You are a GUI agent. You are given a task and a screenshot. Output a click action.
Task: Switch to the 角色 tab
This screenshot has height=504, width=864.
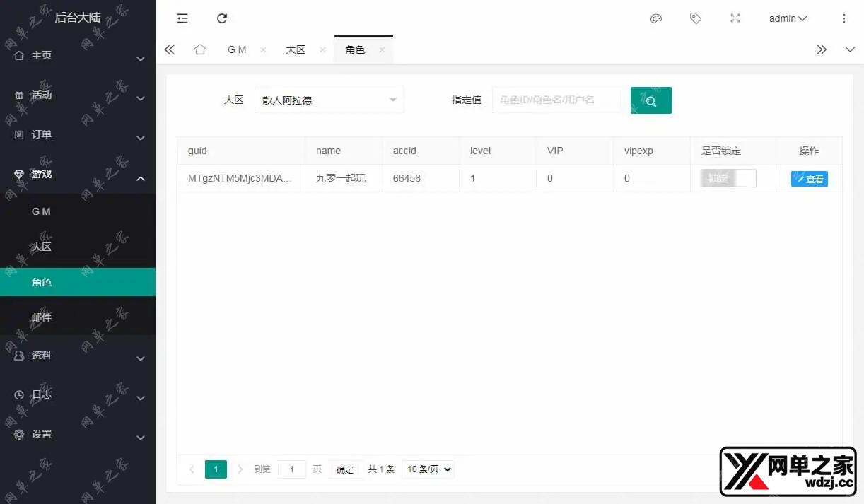(x=355, y=49)
